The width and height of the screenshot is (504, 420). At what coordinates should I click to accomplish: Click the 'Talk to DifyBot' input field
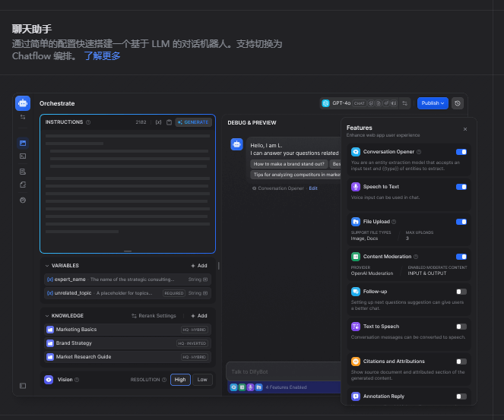coord(284,372)
